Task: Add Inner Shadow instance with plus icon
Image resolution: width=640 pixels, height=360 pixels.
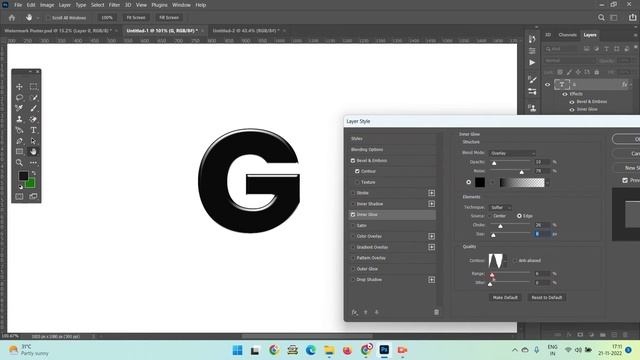Action: point(431,204)
